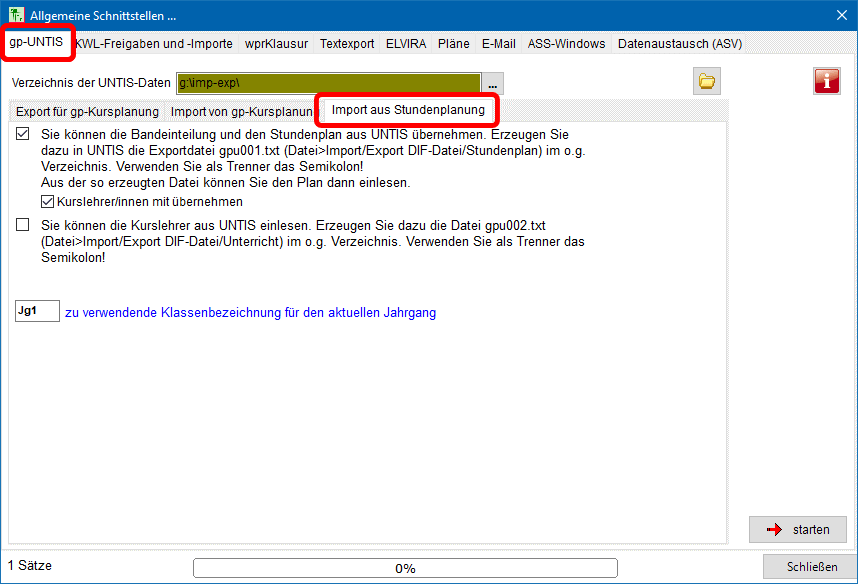The width and height of the screenshot is (858, 584).
Task: Click the app icon in title bar
Action: (x=15, y=15)
